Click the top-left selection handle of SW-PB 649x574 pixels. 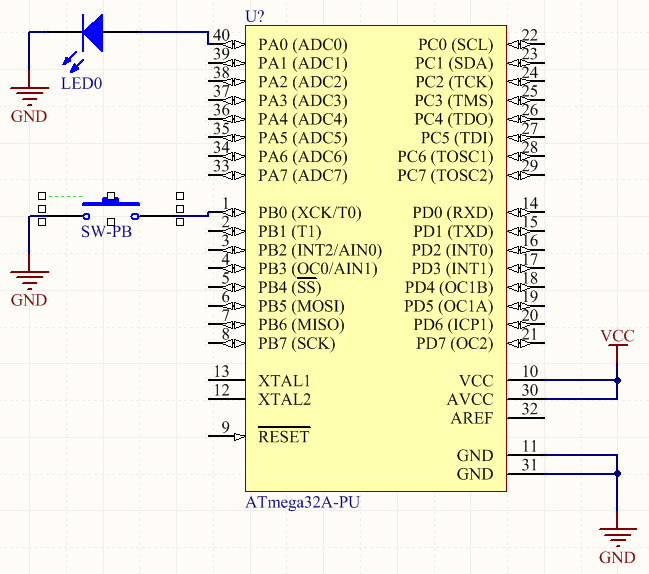pyautogui.click(x=42, y=196)
